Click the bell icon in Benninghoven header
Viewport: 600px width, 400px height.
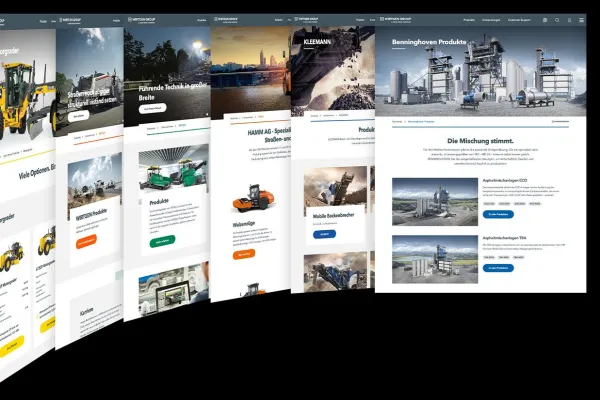click(569, 20)
